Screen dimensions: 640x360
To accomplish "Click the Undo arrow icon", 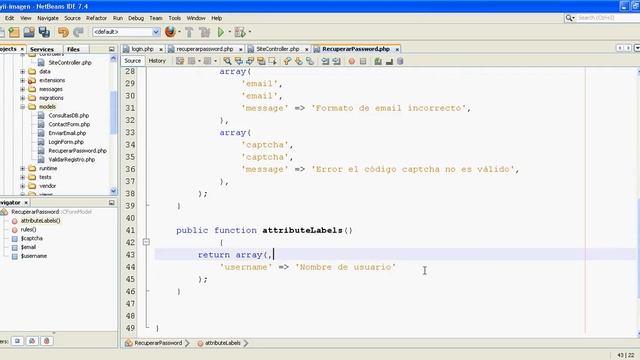I will point(63,32).
